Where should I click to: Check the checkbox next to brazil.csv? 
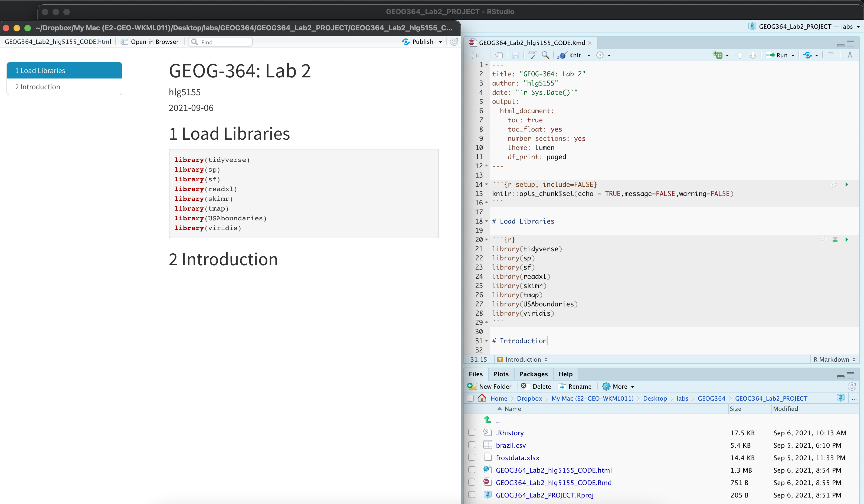[472, 445]
